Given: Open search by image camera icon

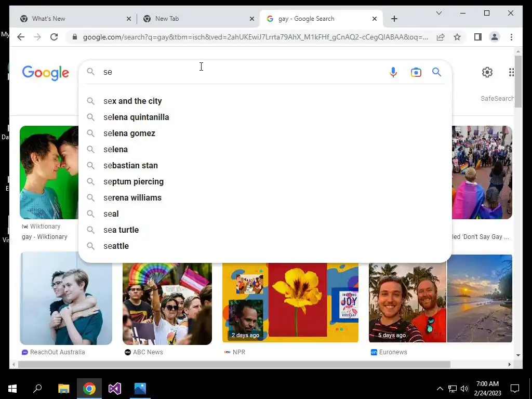Looking at the screenshot, I should click(416, 72).
